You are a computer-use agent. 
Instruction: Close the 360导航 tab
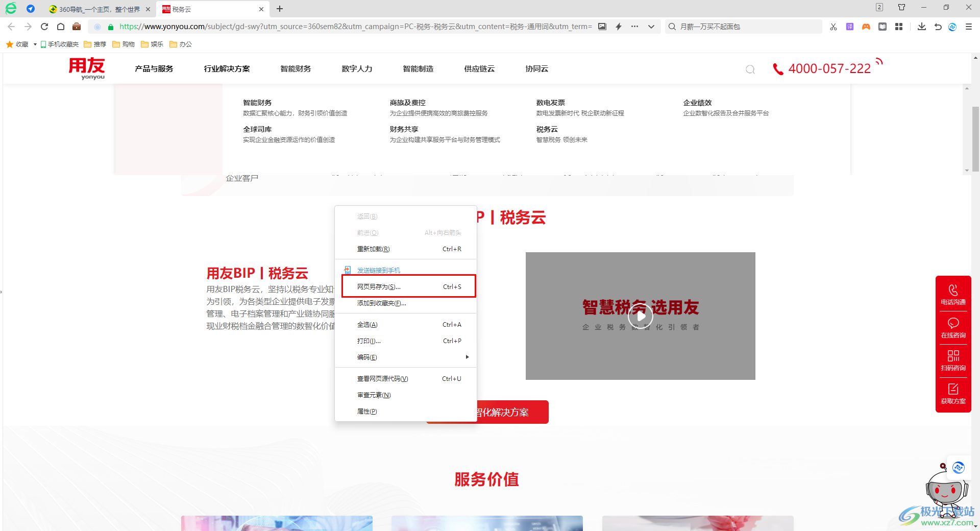point(148,9)
